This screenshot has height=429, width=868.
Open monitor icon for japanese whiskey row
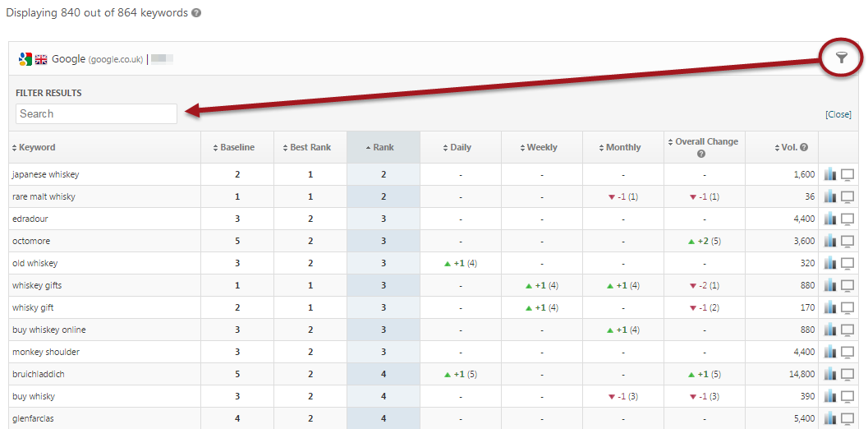pos(847,174)
